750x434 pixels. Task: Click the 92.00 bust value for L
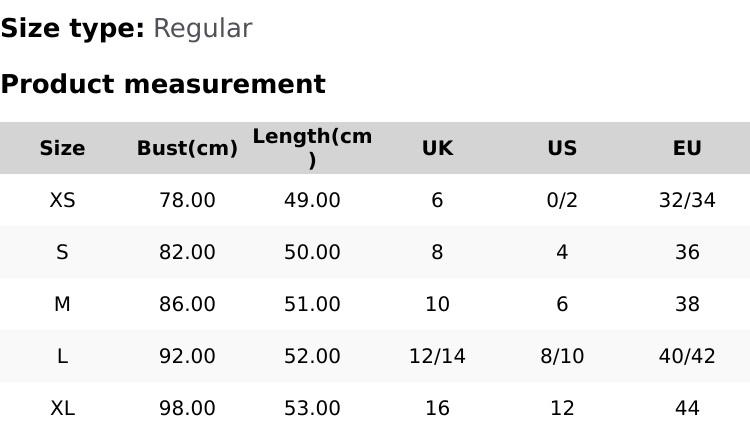187,356
